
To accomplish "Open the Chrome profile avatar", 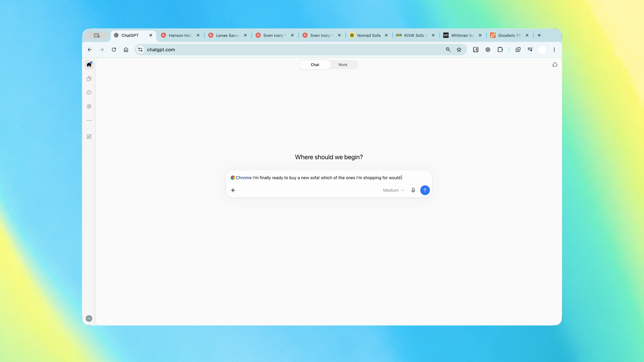I will [542, 50].
